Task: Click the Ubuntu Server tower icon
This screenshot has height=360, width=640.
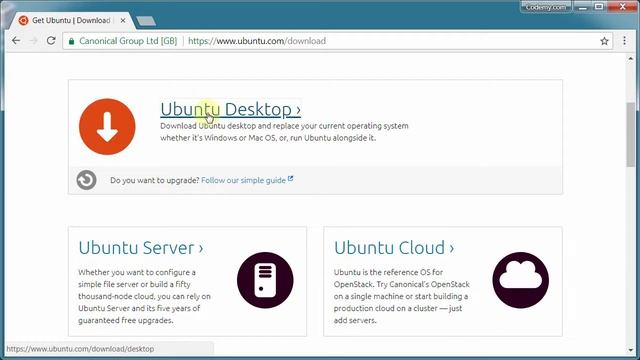Action: coord(265,280)
